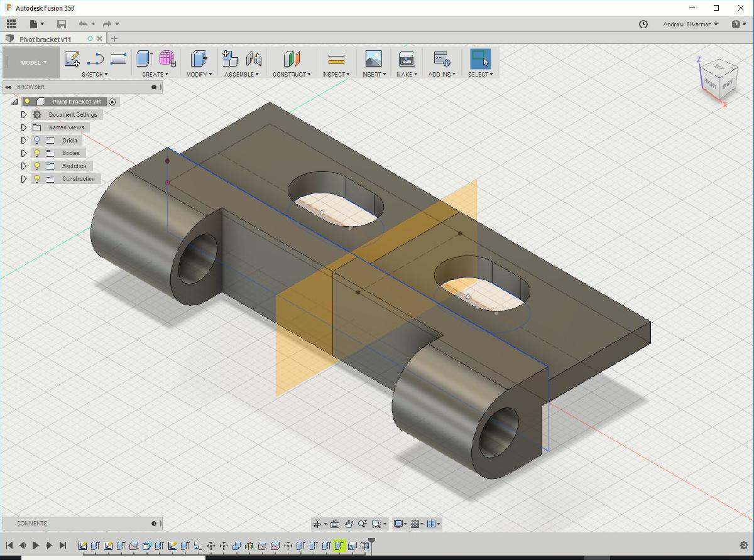Open the MODEL workspace dropdown
This screenshot has width=754, height=560.
click(33, 62)
